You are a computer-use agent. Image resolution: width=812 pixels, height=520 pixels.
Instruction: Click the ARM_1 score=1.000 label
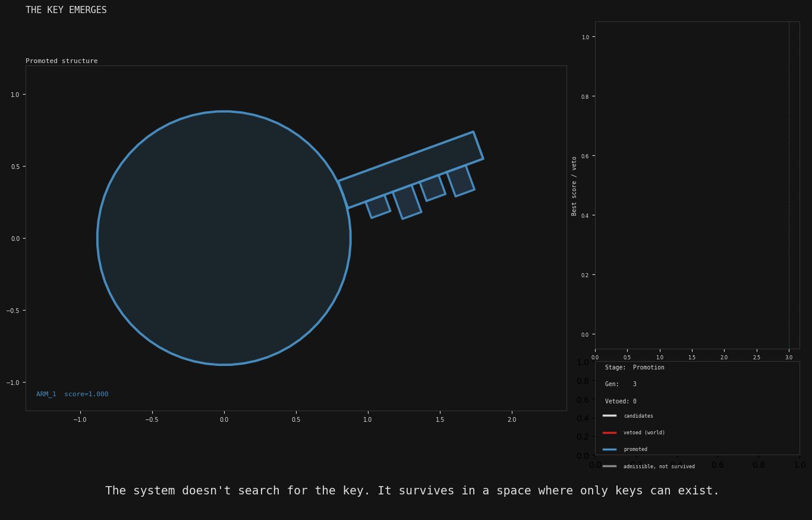coord(72,394)
